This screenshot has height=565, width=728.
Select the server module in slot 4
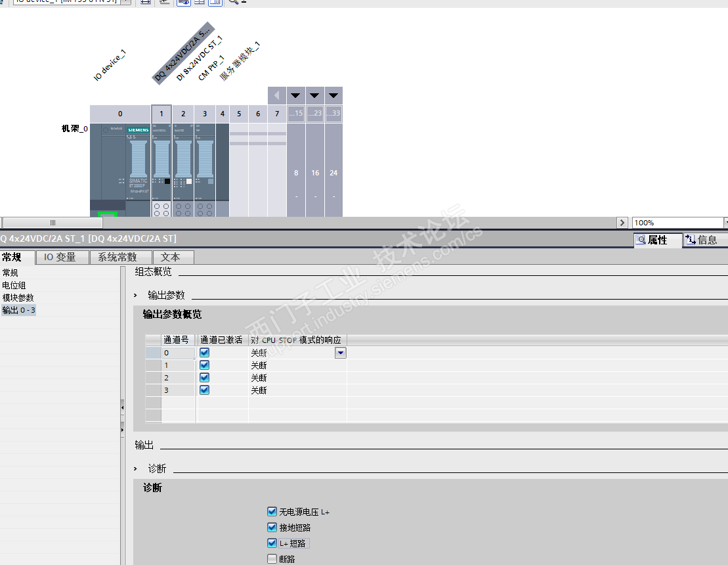click(x=223, y=169)
